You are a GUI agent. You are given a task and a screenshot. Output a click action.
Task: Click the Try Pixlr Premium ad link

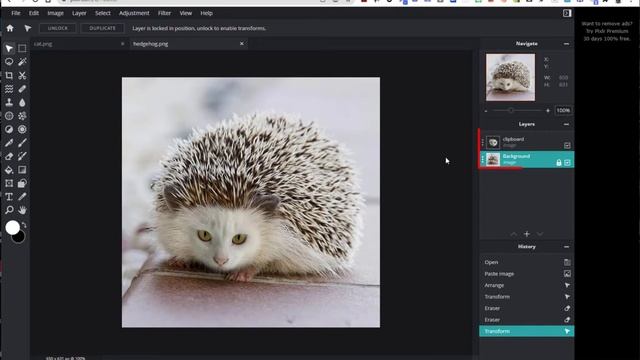click(607, 31)
